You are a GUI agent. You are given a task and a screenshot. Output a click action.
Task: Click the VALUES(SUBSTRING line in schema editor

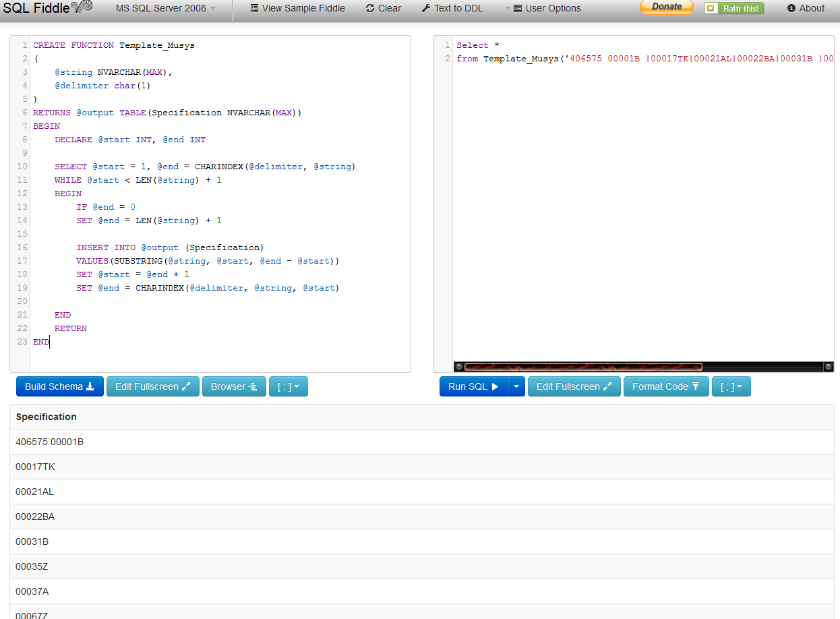coord(208,261)
